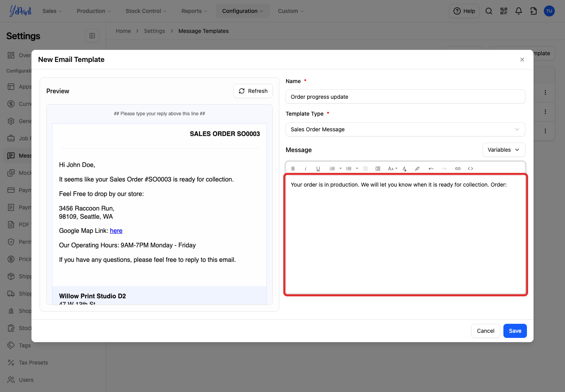Toggle italic formatting in message editor

(306, 169)
